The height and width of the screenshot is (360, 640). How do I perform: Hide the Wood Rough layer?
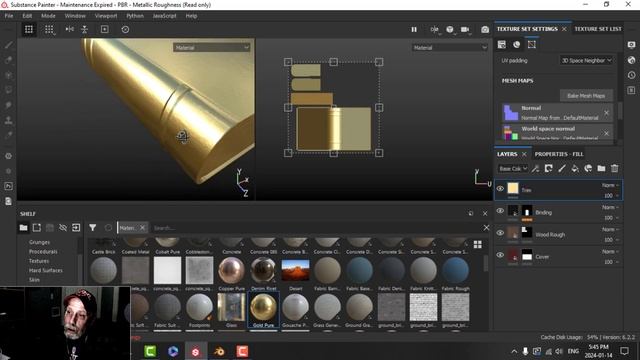point(500,233)
